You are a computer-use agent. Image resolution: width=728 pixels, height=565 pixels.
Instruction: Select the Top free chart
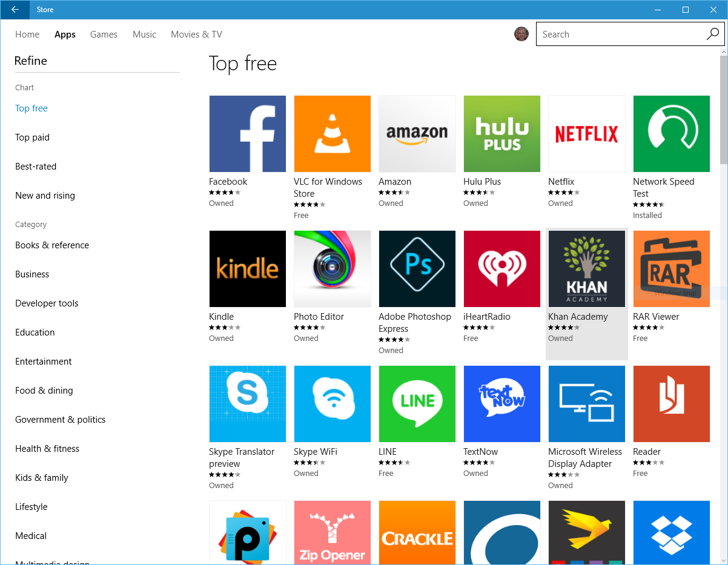click(x=31, y=108)
